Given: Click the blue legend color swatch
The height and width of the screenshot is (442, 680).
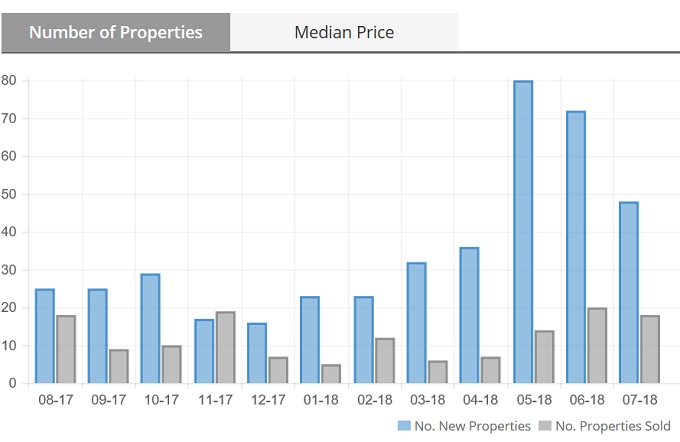Looking at the screenshot, I should (x=403, y=425).
